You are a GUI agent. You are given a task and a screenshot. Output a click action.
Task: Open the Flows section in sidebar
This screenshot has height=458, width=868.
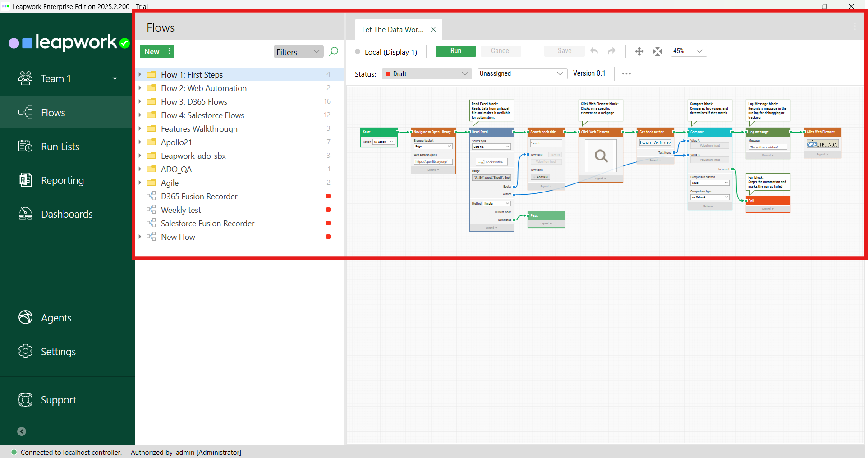point(66,113)
